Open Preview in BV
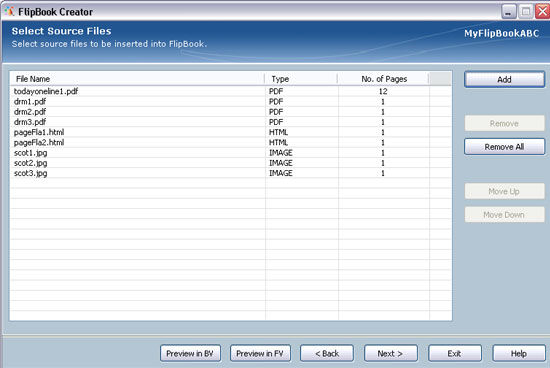The width and height of the screenshot is (550, 368). pyautogui.click(x=190, y=353)
